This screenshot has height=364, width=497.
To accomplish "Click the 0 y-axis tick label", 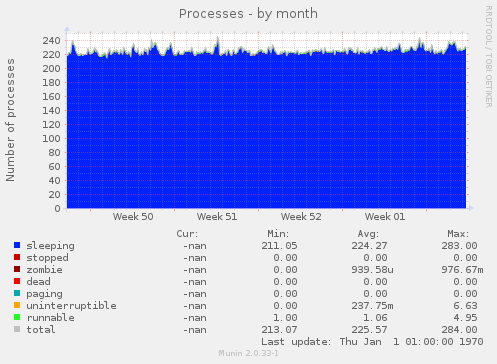I will click(58, 209).
